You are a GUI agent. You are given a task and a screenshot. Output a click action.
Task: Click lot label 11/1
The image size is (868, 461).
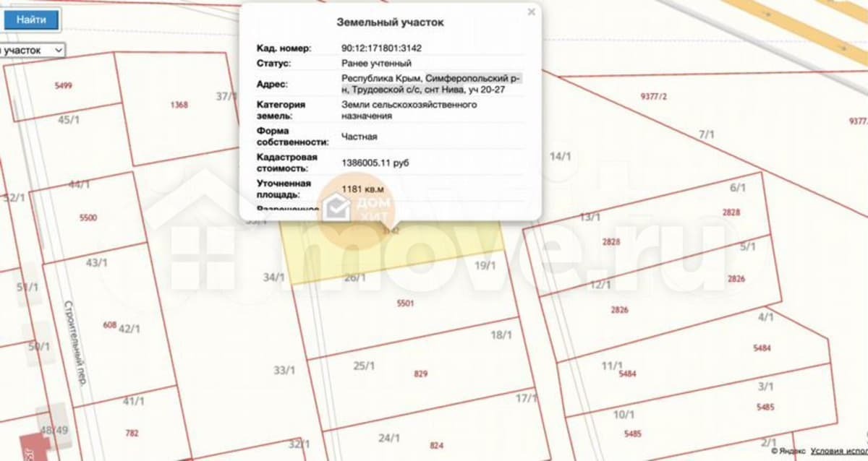(x=612, y=366)
